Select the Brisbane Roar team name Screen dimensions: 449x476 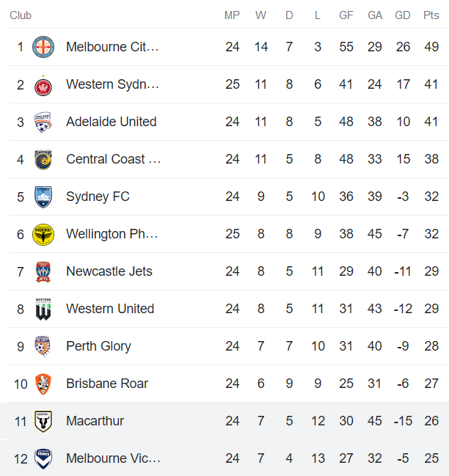107,384
